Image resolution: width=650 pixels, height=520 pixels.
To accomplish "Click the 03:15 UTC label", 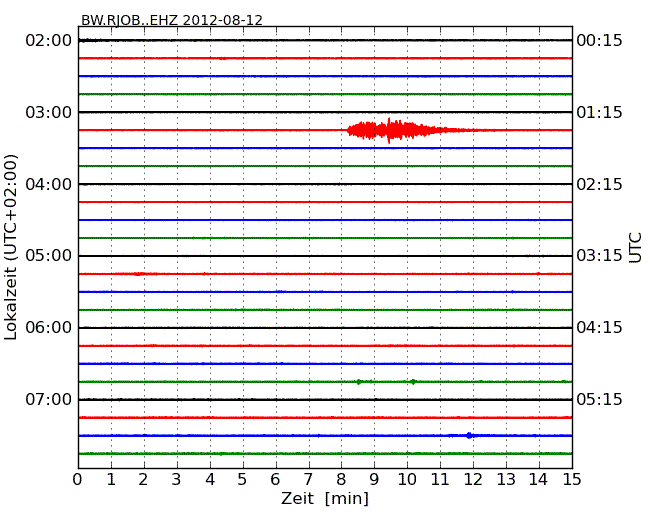I will pos(599,255).
